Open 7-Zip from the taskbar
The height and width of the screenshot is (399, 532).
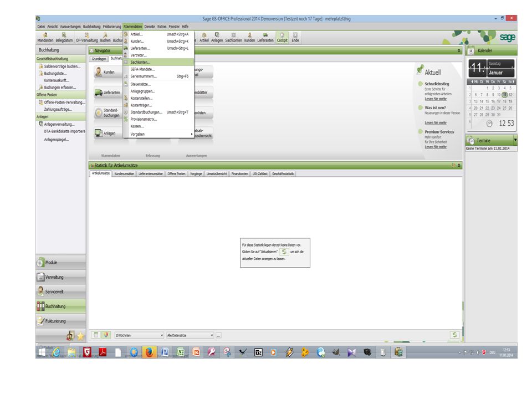pyautogui.click(x=258, y=352)
